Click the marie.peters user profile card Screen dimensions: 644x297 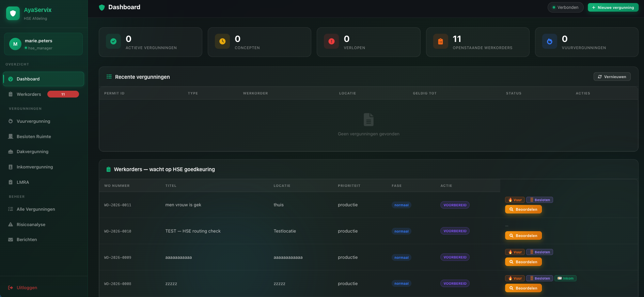tap(43, 44)
